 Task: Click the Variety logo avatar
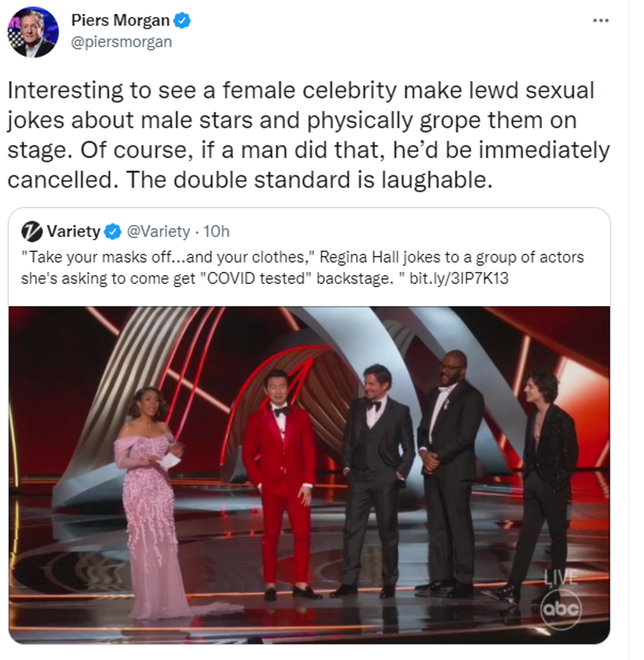tap(32, 232)
